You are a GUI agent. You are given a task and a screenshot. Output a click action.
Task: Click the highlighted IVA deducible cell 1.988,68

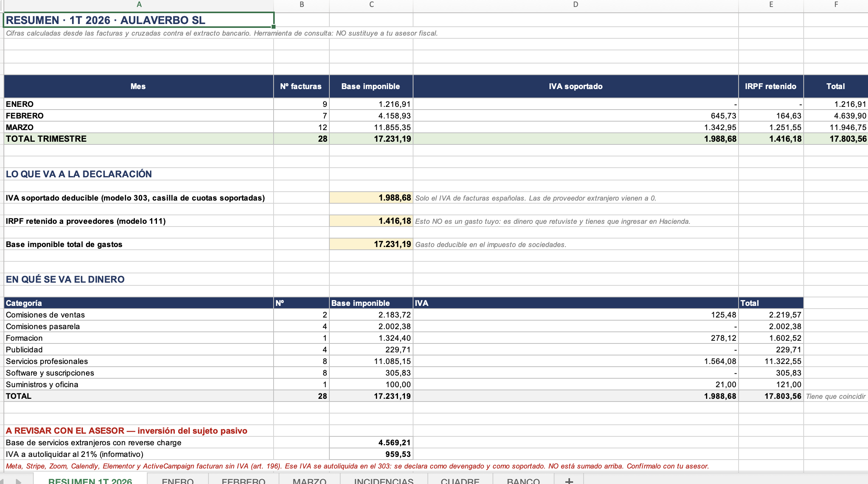pyautogui.click(x=371, y=198)
